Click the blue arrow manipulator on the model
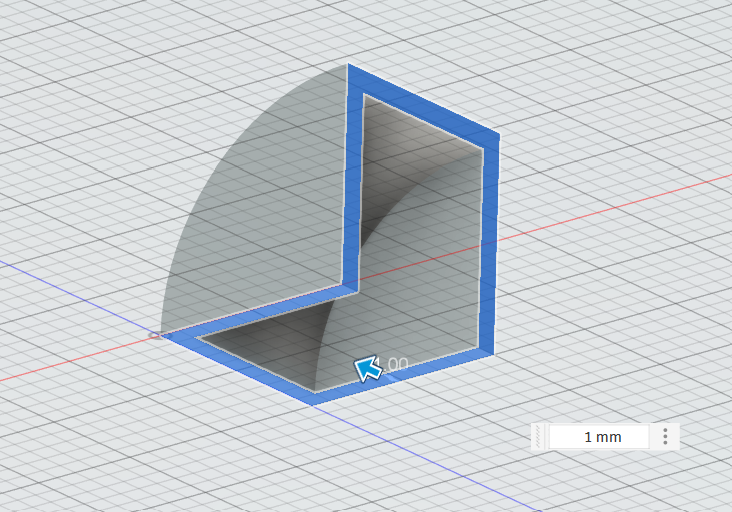 tap(368, 370)
